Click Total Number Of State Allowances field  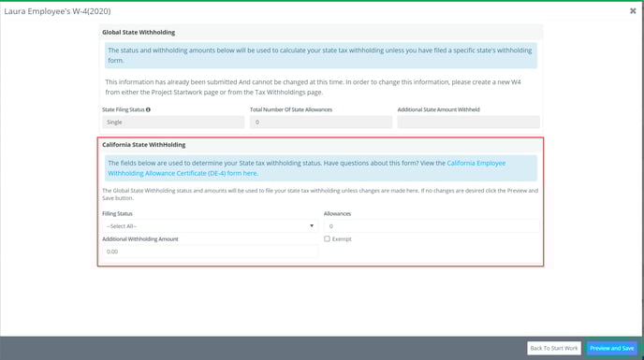[321, 122]
